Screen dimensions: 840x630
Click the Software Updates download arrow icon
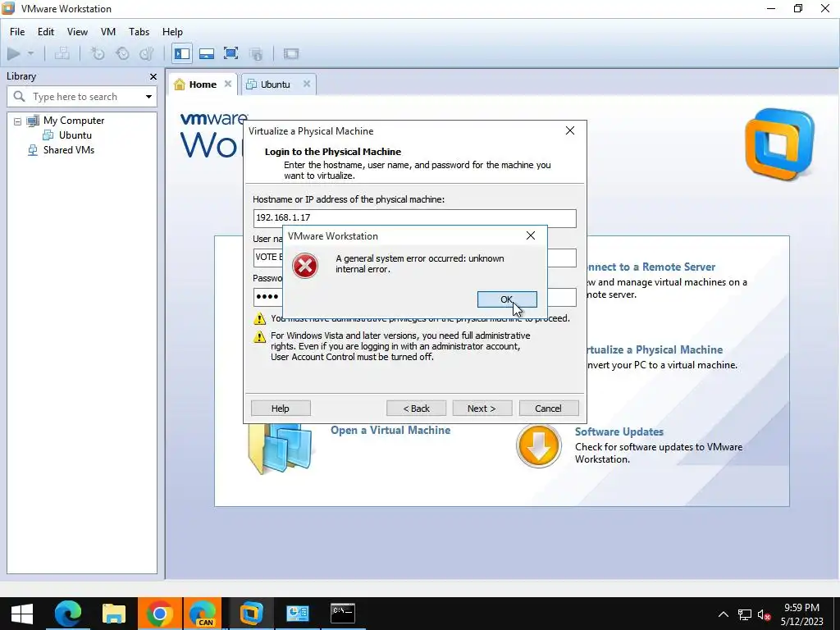[539, 445]
